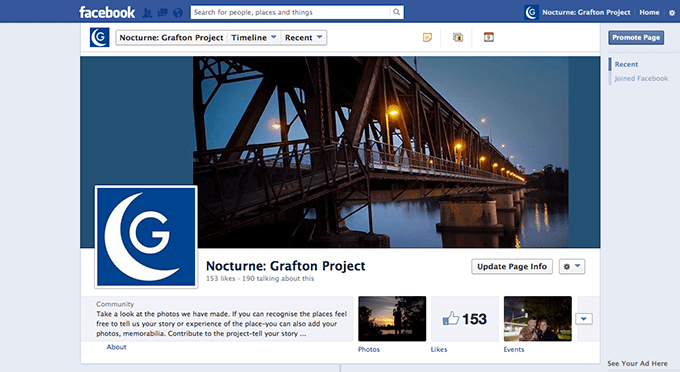
Task: Open account settings gear in top bar
Action: (672, 13)
